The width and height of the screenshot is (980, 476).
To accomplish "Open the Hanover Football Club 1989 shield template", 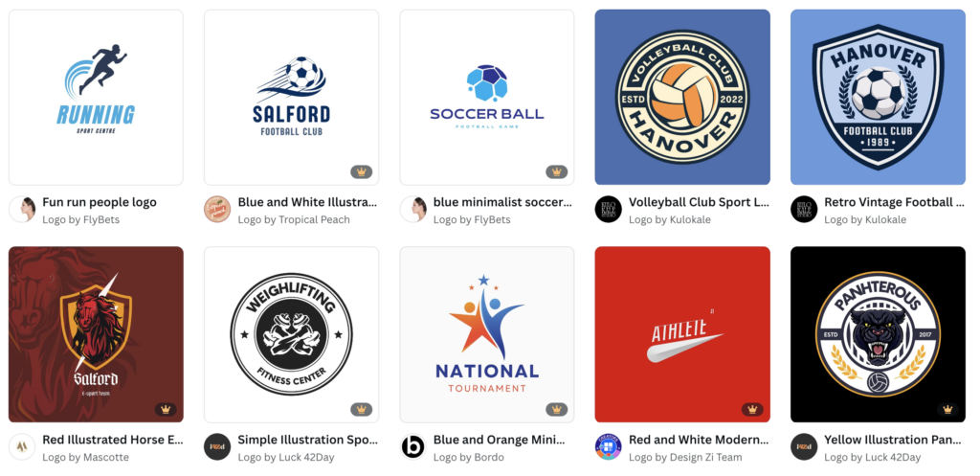I will click(x=879, y=97).
